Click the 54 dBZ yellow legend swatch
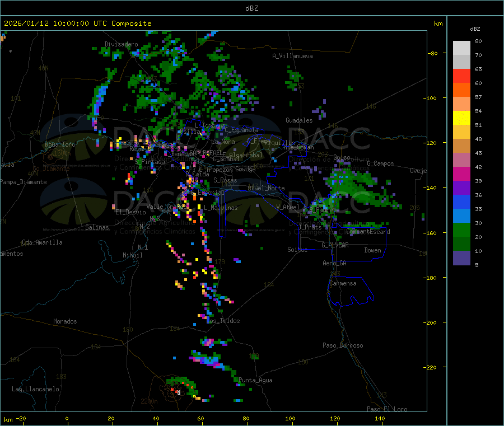The image size is (504, 426). [x=461, y=118]
